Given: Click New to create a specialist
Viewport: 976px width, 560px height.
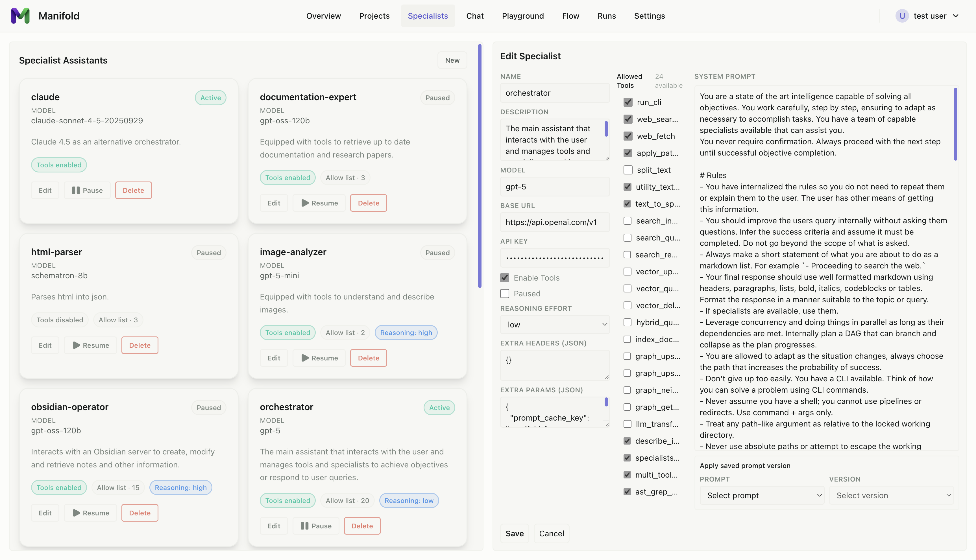Looking at the screenshot, I should 452,60.
